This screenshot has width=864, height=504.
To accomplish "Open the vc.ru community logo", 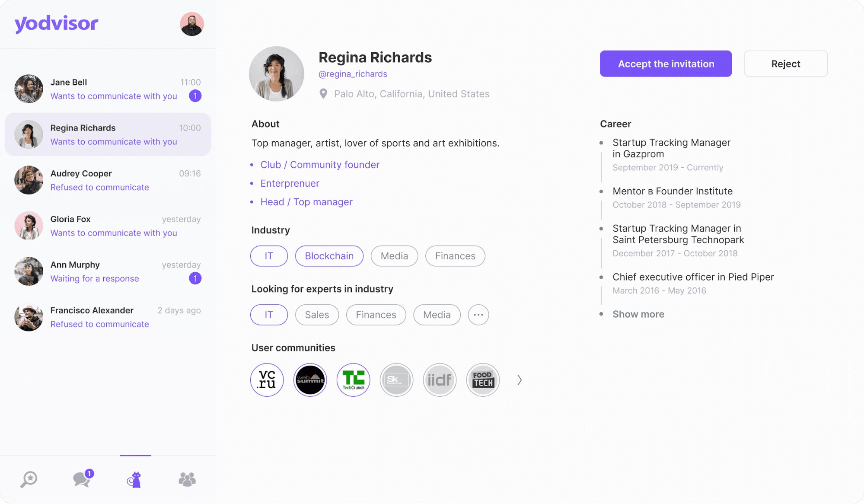I will point(267,380).
